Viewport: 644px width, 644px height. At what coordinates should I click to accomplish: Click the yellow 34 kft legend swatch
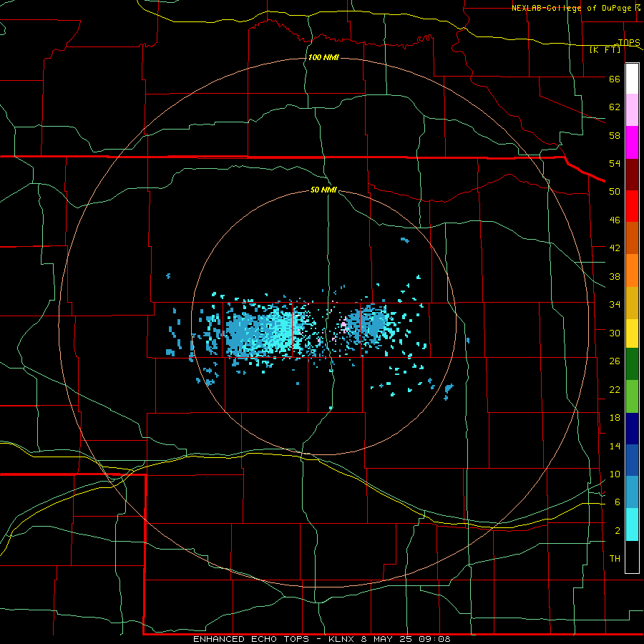click(632, 333)
